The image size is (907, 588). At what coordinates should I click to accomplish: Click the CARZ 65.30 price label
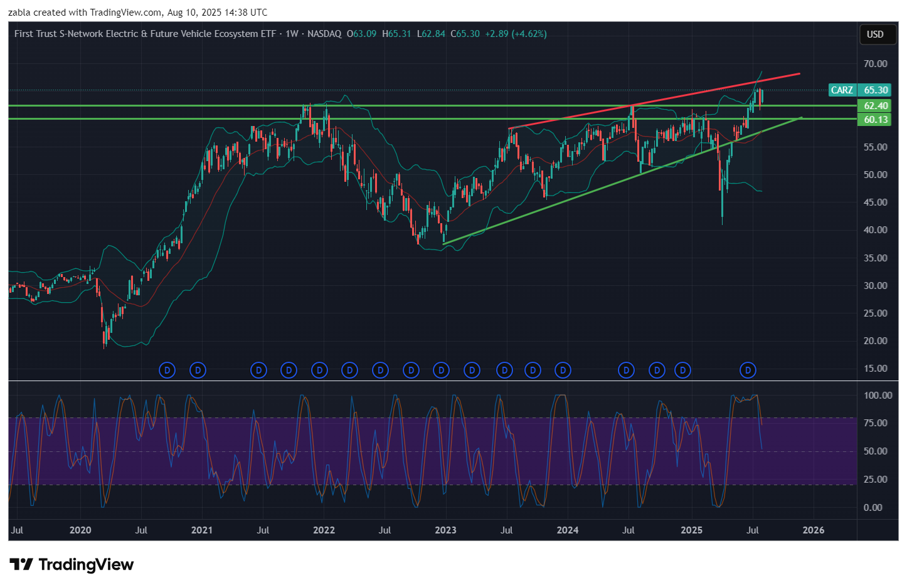[859, 90]
